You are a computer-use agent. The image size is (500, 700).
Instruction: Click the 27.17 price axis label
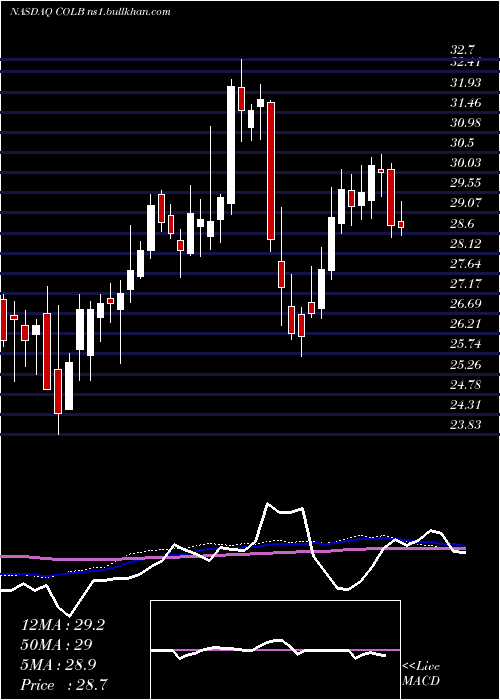466,284
